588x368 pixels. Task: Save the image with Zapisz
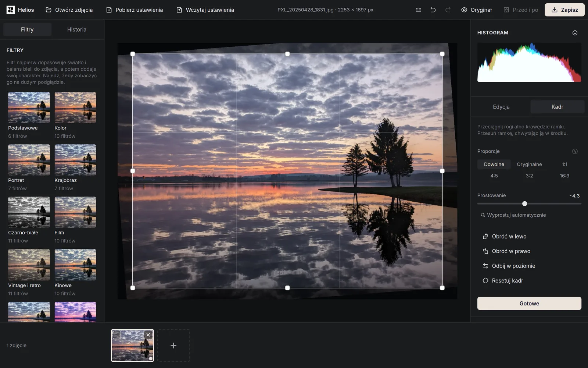[564, 10]
